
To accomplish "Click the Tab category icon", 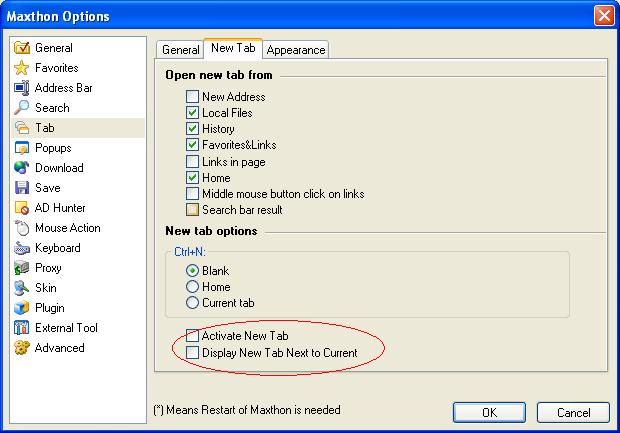I will click(x=22, y=128).
